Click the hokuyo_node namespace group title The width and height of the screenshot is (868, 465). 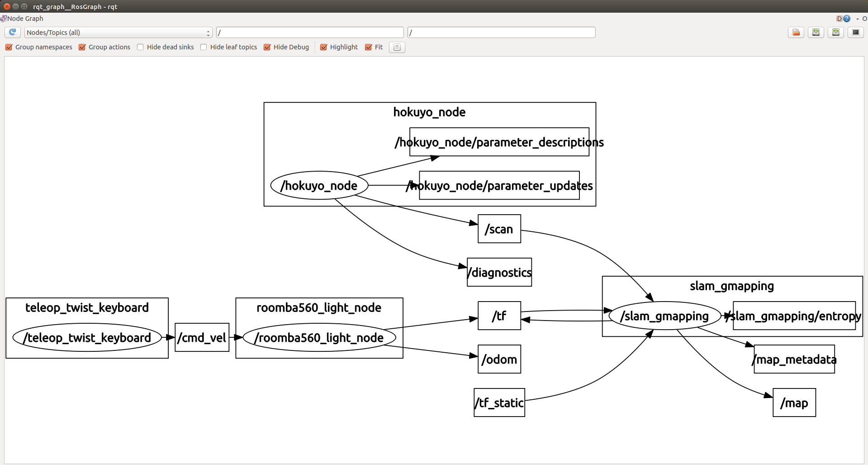pos(429,112)
